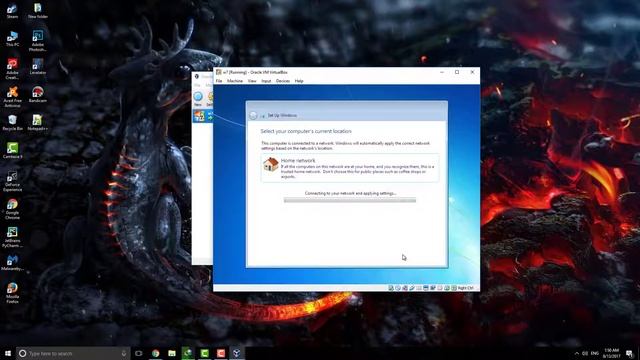Open the Action Center notifications icon
Image resolution: width=640 pixels, height=360 pixels.
pyautogui.click(x=630, y=353)
